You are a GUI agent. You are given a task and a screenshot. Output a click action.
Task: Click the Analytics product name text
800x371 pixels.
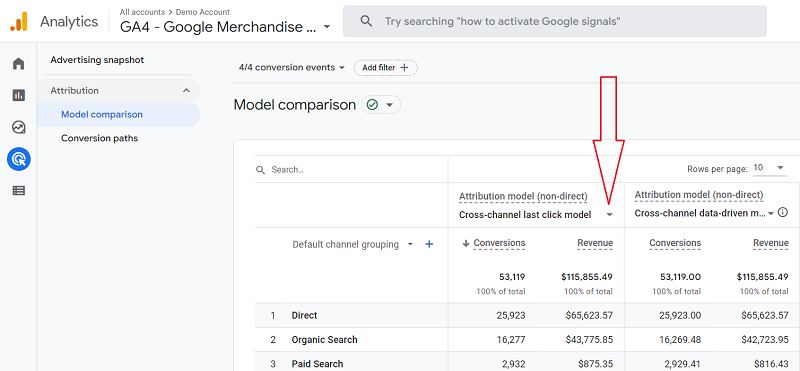coord(69,21)
